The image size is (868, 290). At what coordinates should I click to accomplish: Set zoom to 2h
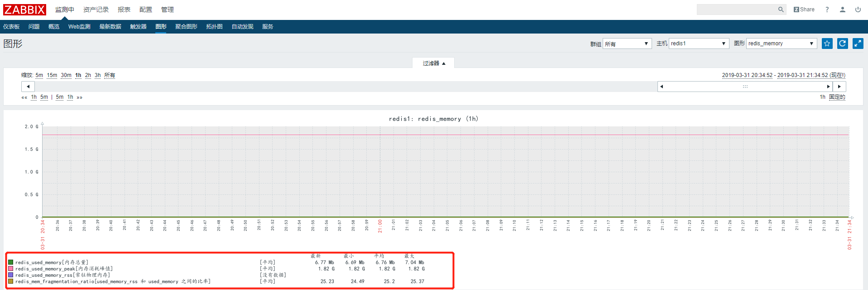pos(88,75)
